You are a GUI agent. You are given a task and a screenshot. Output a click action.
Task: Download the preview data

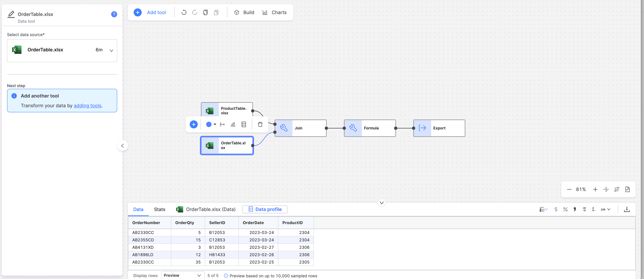coord(627,209)
